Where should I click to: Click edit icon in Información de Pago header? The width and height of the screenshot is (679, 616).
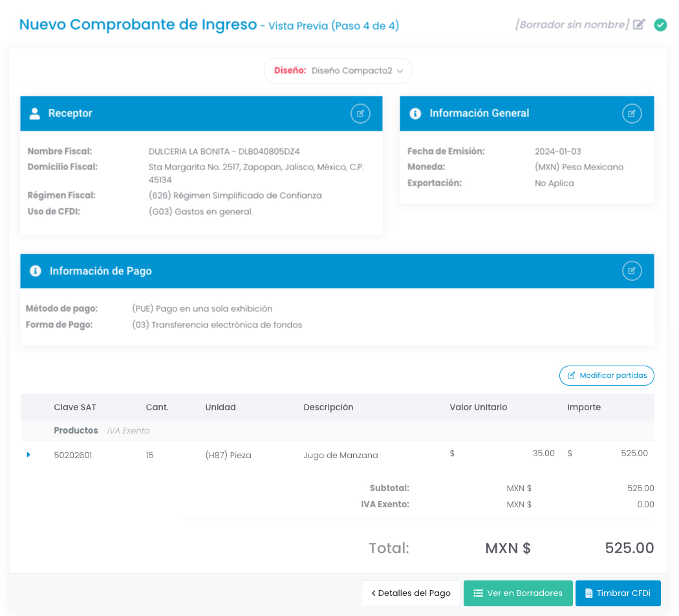(632, 271)
